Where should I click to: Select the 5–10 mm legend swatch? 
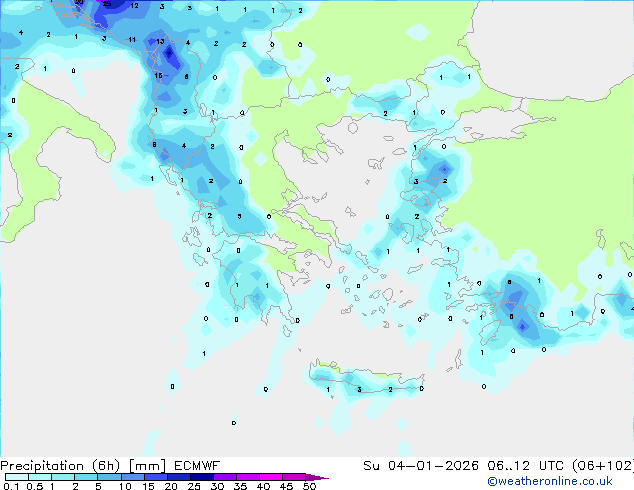[109, 477]
